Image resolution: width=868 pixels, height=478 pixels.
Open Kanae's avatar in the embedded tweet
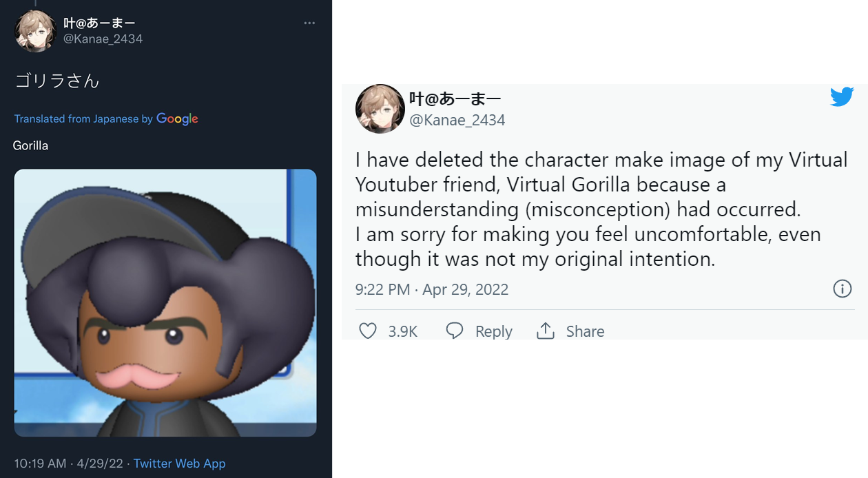(x=380, y=109)
